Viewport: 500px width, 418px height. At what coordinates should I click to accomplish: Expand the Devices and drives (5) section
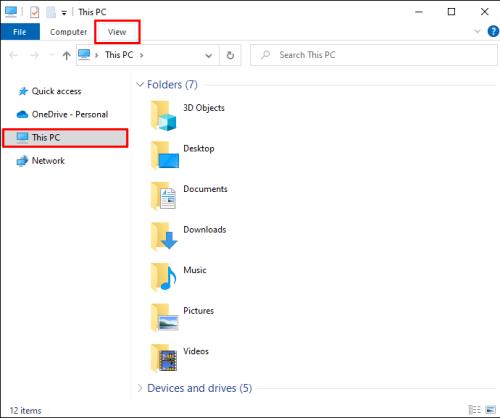140,388
